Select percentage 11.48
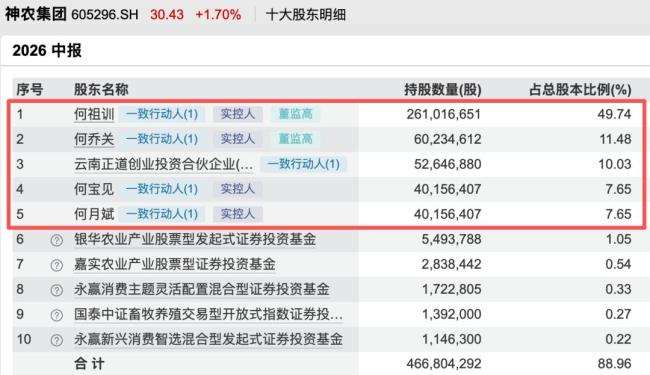This screenshot has width=650, height=375. tap(615, 139)
